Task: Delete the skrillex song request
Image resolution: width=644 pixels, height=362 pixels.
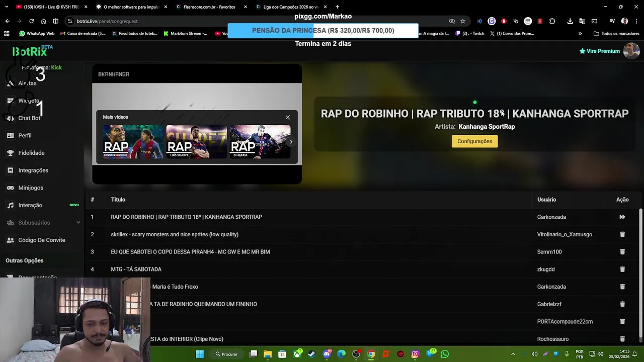Action: (622, 234)
